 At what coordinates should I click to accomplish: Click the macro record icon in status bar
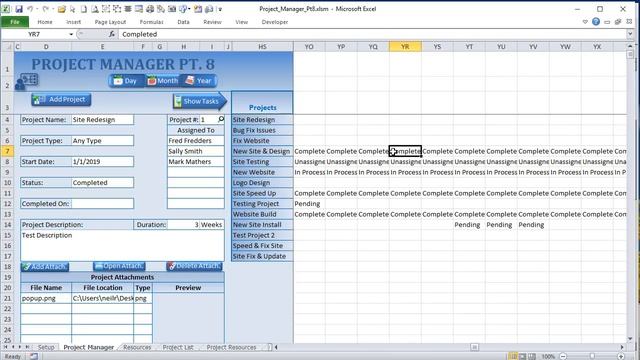33,356
